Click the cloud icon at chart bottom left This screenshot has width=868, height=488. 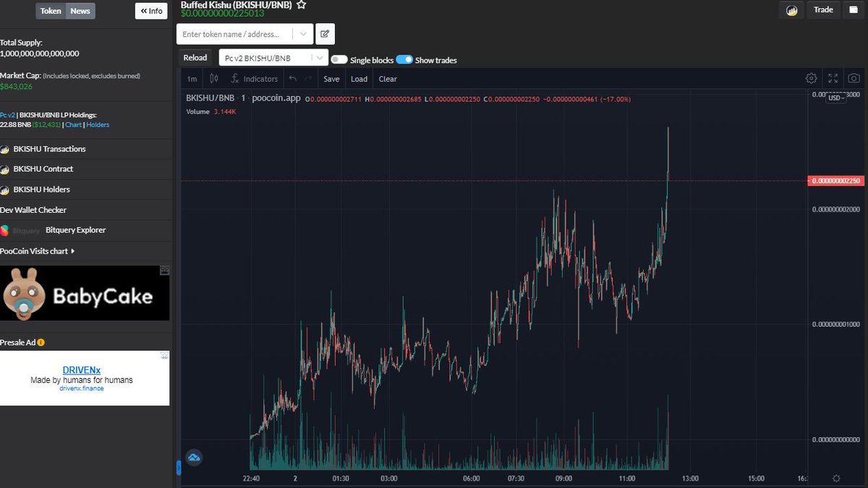(194, 457)
